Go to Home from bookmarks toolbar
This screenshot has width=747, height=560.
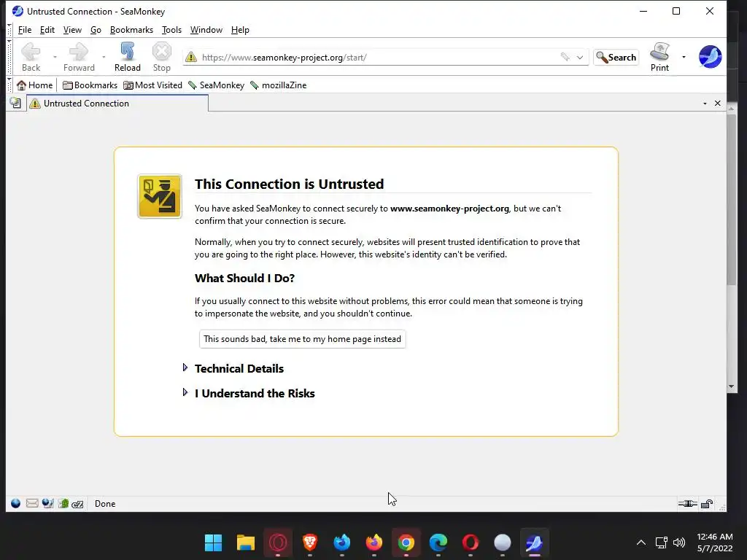coord(35,85)
